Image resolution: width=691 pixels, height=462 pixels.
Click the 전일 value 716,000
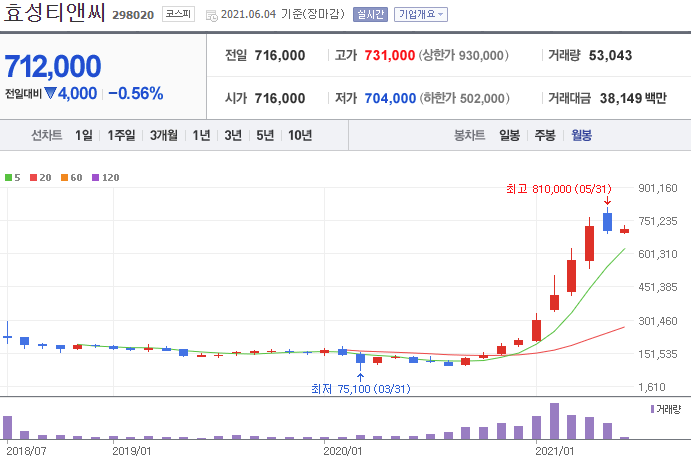tap(280, 56)
